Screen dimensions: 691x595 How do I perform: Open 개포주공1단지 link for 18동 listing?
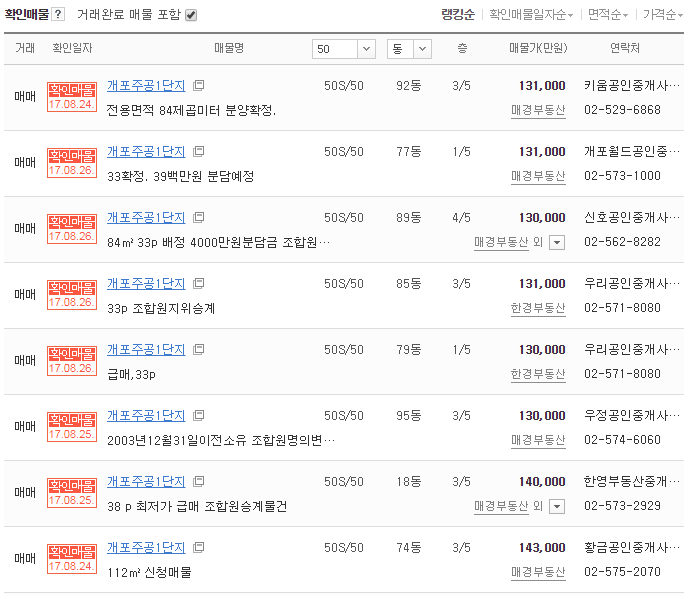(146, 482)
